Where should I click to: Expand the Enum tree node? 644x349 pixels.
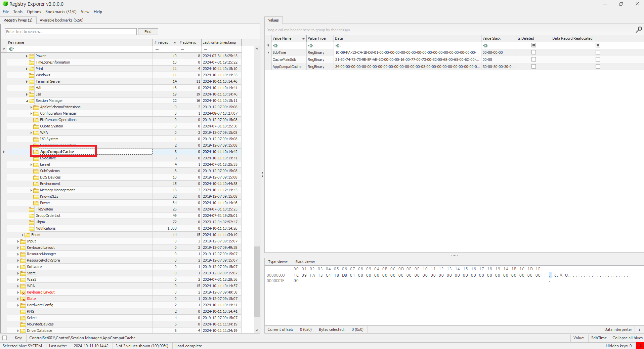click(x=23, y=235)
